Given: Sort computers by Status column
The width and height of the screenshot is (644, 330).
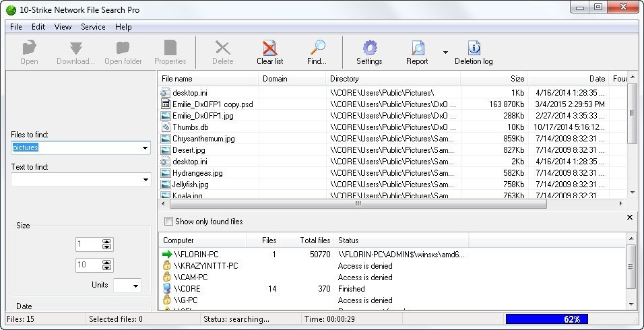Looking at the screenshot, I should tap(401, 240).
